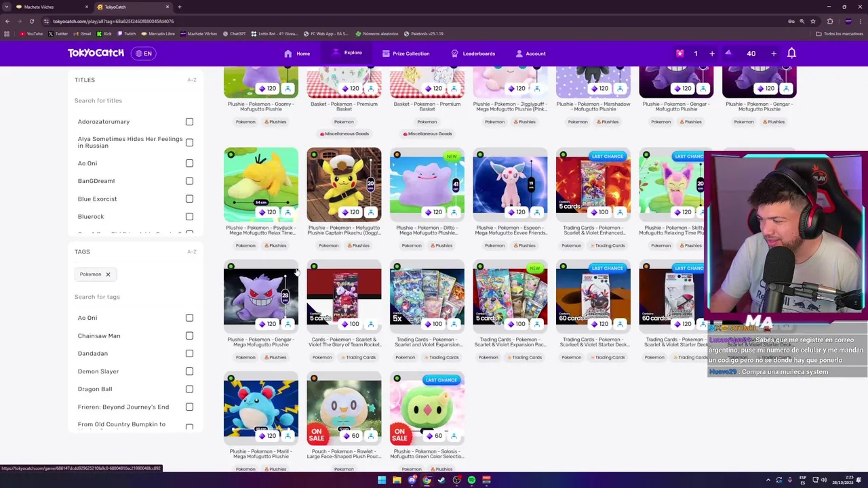
Task: Open a new browser tab
Action: (x=179, y=7)
